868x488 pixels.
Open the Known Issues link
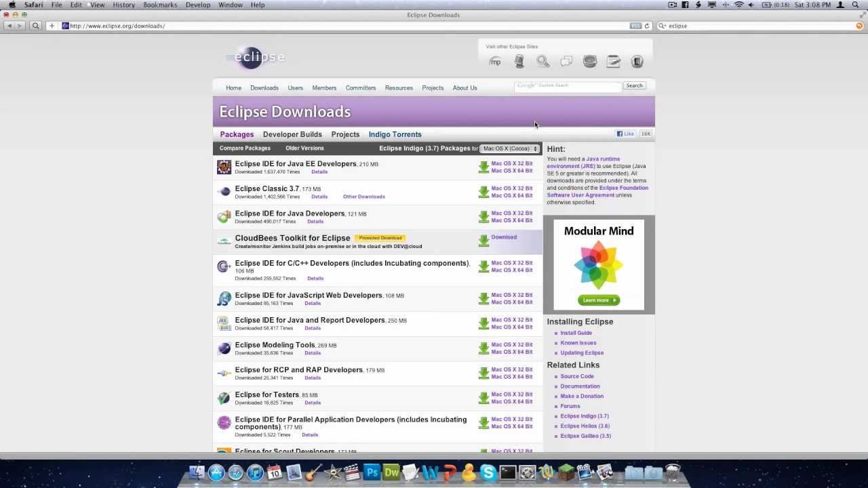pos(578,343)
